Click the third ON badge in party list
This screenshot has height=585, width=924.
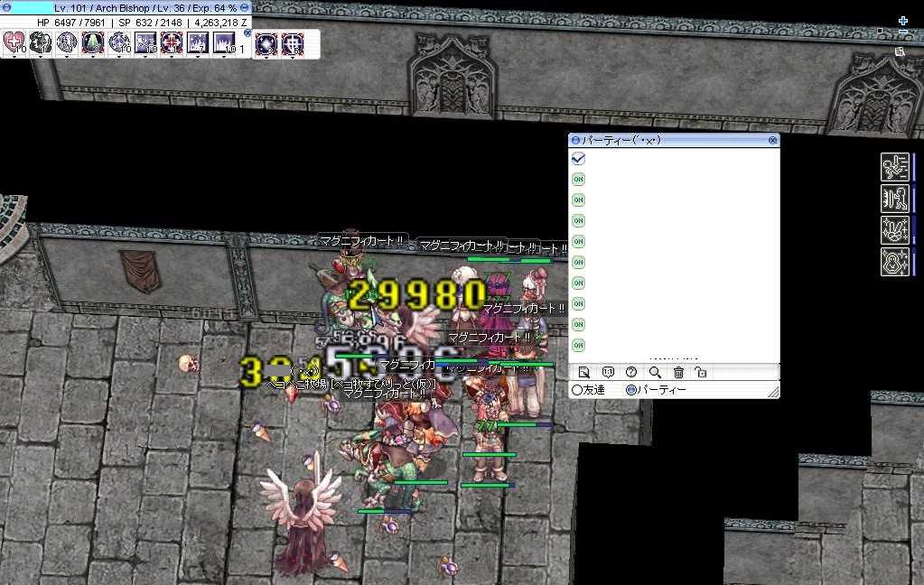[x=578, y=220]
